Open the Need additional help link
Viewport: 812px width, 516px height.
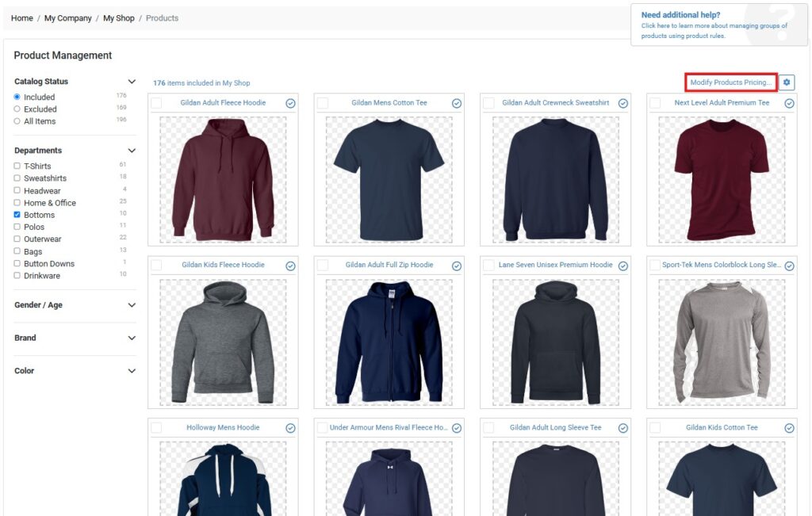[x=680, y=15]
